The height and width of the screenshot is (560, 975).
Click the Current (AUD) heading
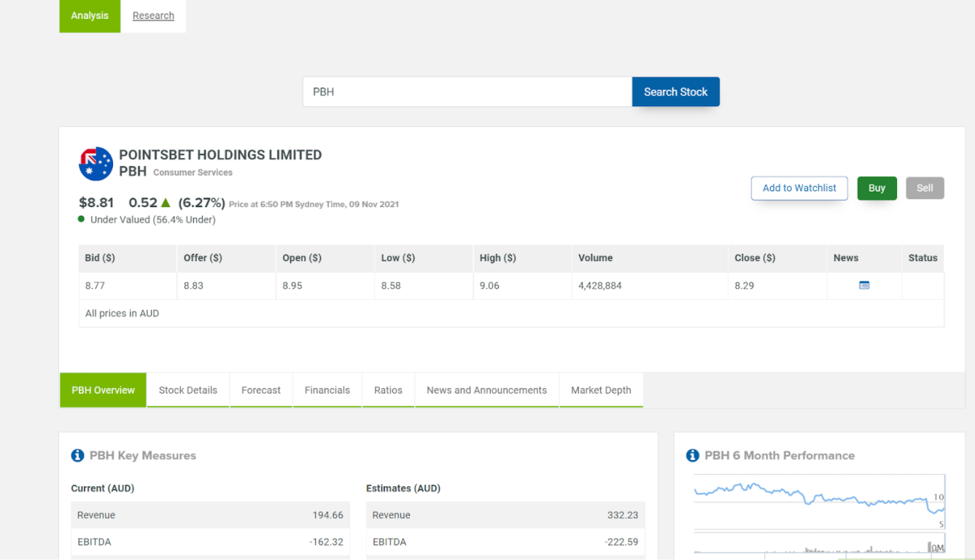tap(103, 489)
